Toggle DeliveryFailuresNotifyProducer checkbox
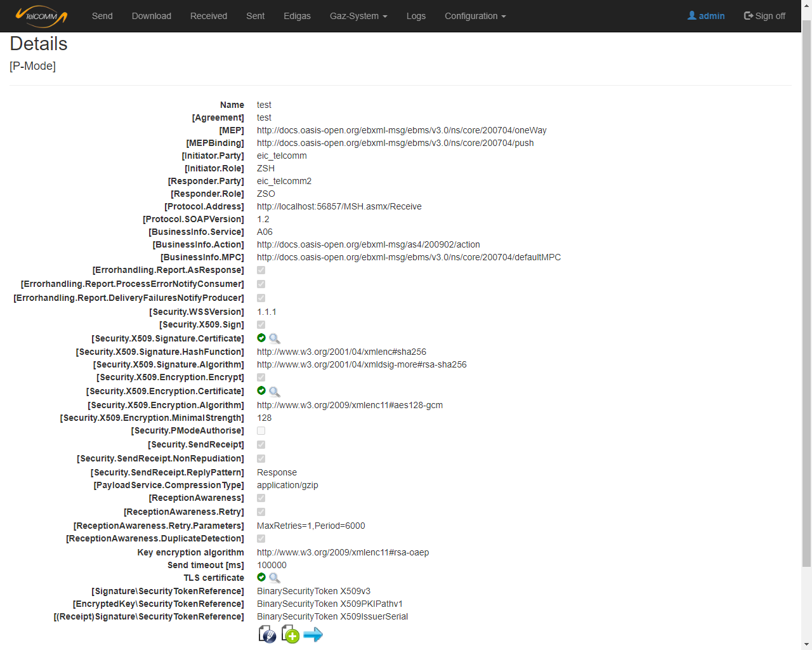This screenshot has height=650, width=812. pyautogui.click(x=261, y=298)
